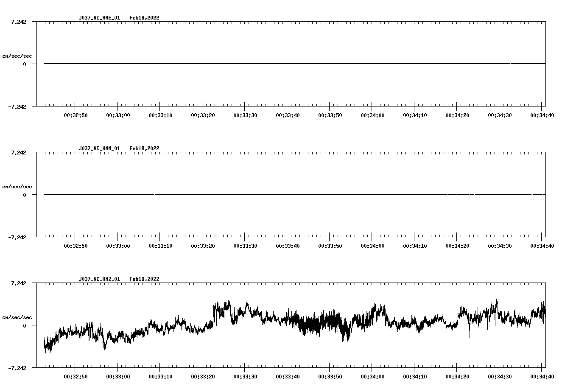This screenshot has width=576, height=392.
Task: Pick 00:34:30 time label under HNN plot
Action: click(500, 246)
